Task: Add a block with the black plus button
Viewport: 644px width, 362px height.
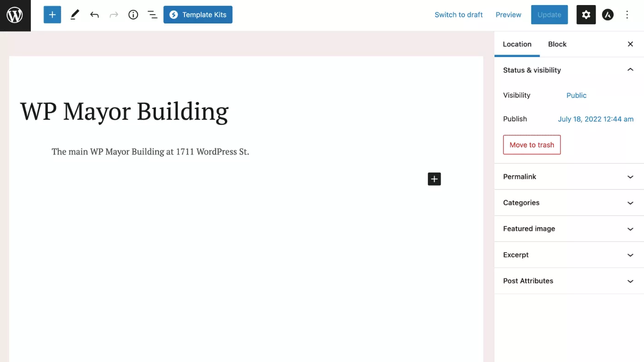Action: pos(434,179)
